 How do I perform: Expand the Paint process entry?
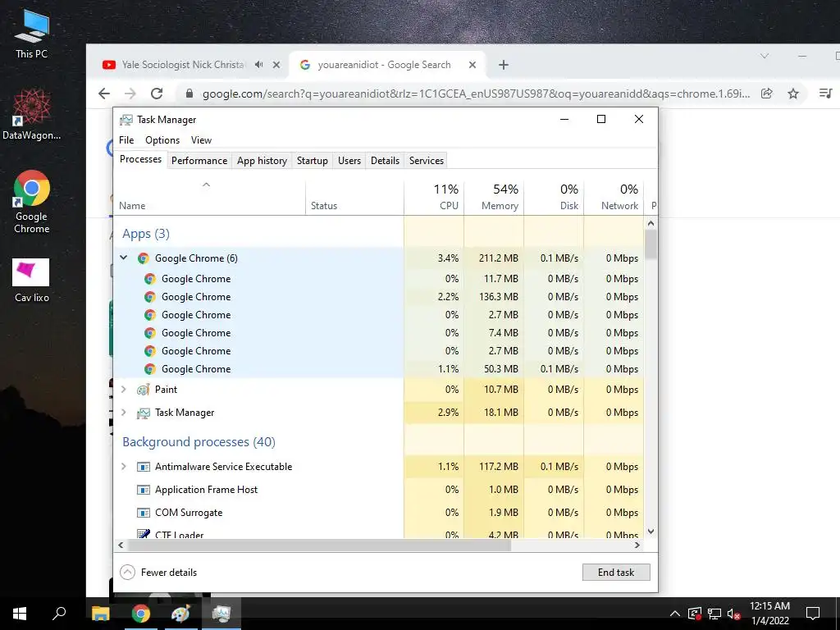coord(124,390)
